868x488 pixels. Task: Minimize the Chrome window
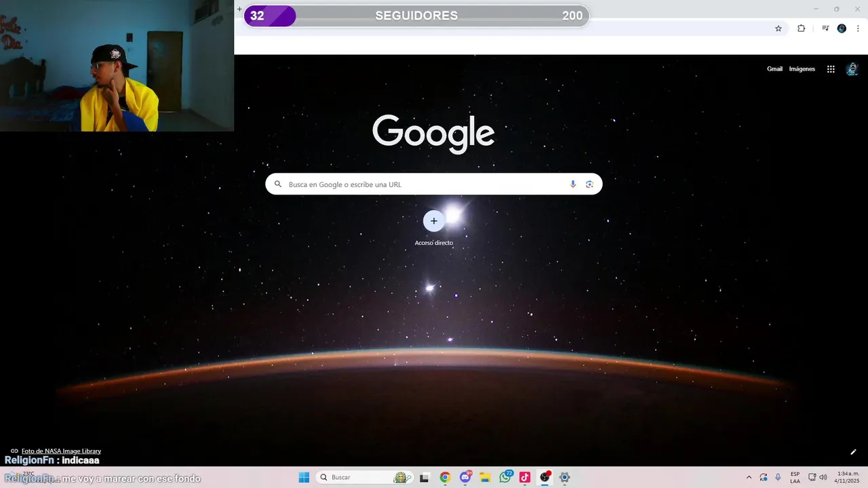(816, 9)
